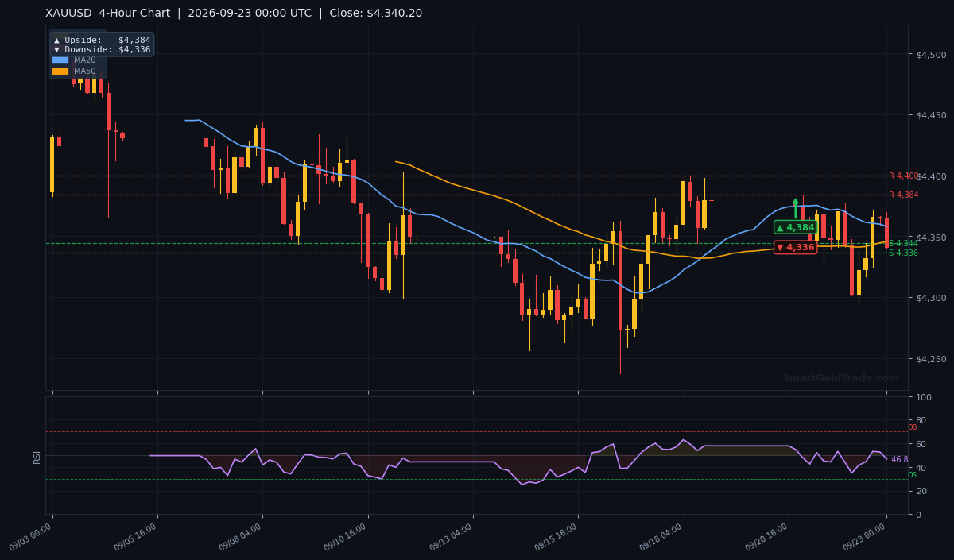Click the orange MA50 legend color swatch
This screenshot has height=560, width=954.
(x=60, y=71)
